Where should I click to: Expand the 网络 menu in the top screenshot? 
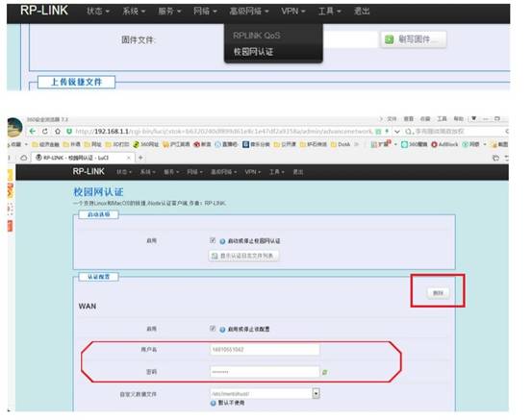(x=205, y=12)
